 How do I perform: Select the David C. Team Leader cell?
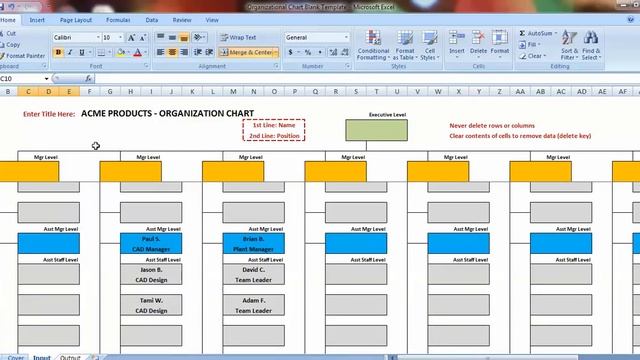[253, 275]
